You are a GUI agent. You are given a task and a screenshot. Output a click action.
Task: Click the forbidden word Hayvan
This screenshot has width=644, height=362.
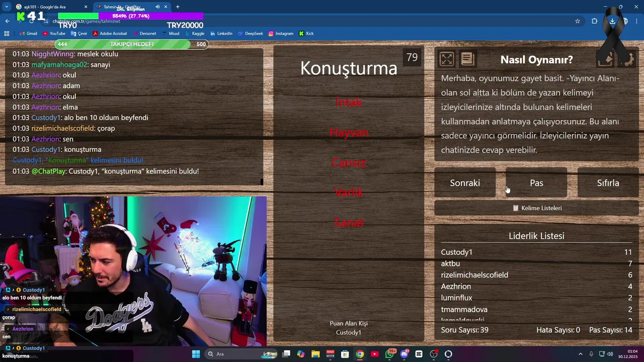click(349, 132)
